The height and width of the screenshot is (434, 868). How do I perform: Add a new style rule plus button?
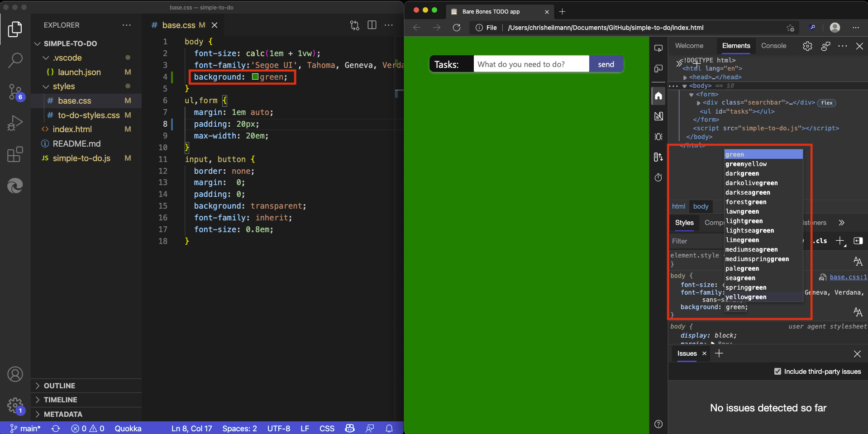click(x=840, y=241)
